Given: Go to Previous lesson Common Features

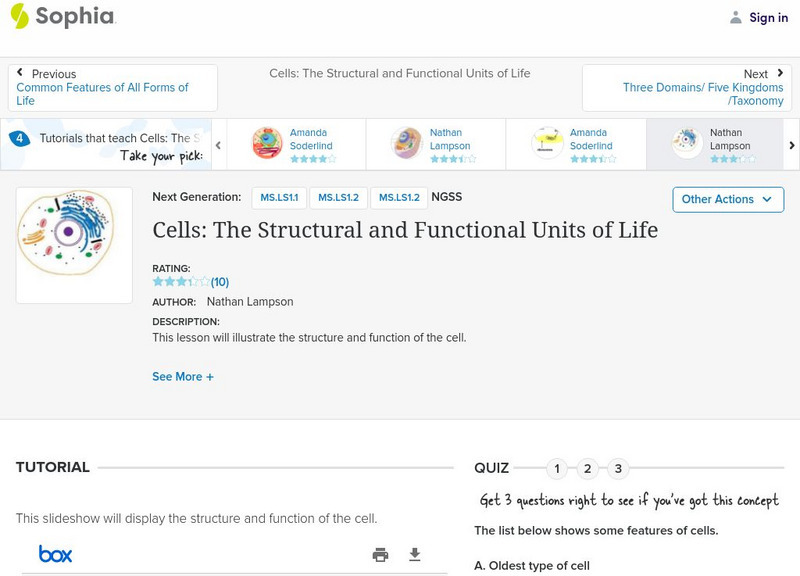Looking at the screenshot, I should tap(112, 87).
